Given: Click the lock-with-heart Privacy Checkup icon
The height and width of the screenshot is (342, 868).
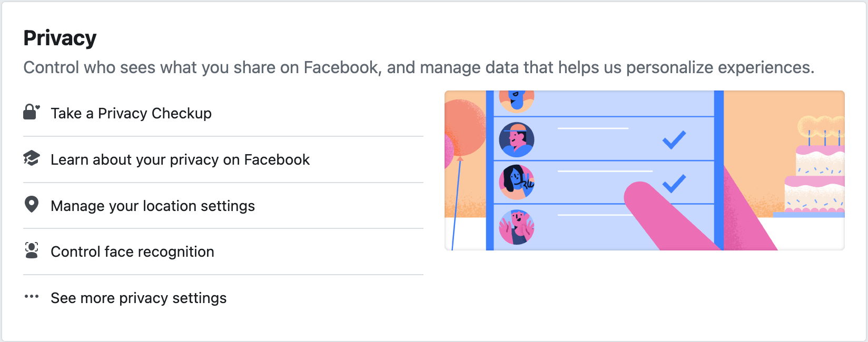Looking at the screenshot, I should pyautogui.click(x=32, y=112).
